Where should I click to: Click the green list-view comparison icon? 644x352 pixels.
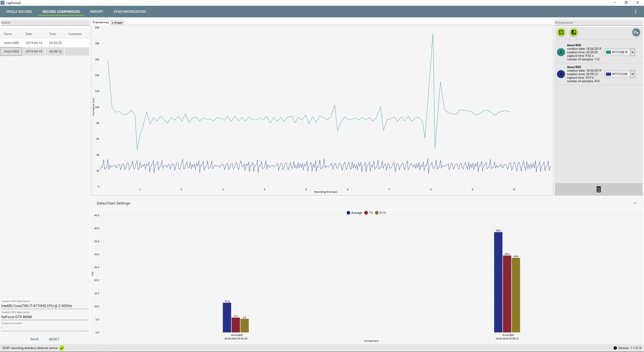click(x=561, y=32)
